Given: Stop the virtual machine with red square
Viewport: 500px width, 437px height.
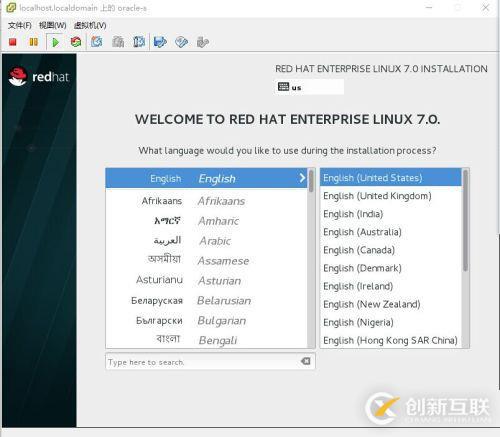Looking at the screenshot, I should click(x=13, y=42).
